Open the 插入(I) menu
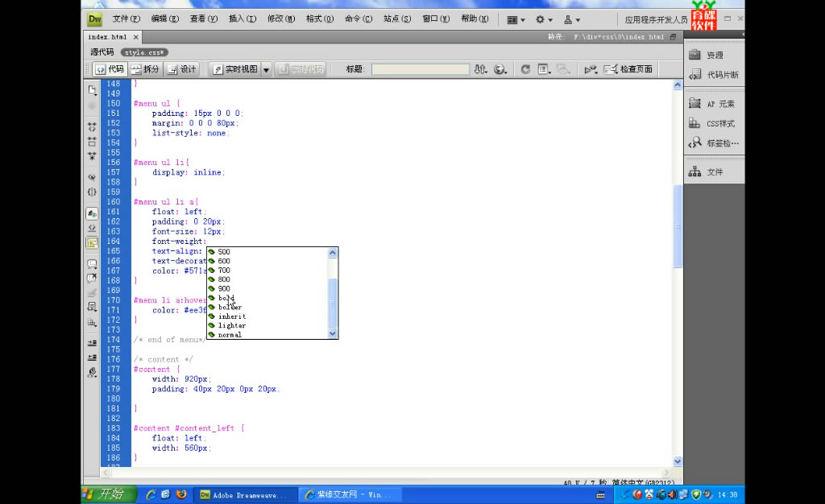The width and height of the screenshot is (825, 504). click(x=243, y=19)
